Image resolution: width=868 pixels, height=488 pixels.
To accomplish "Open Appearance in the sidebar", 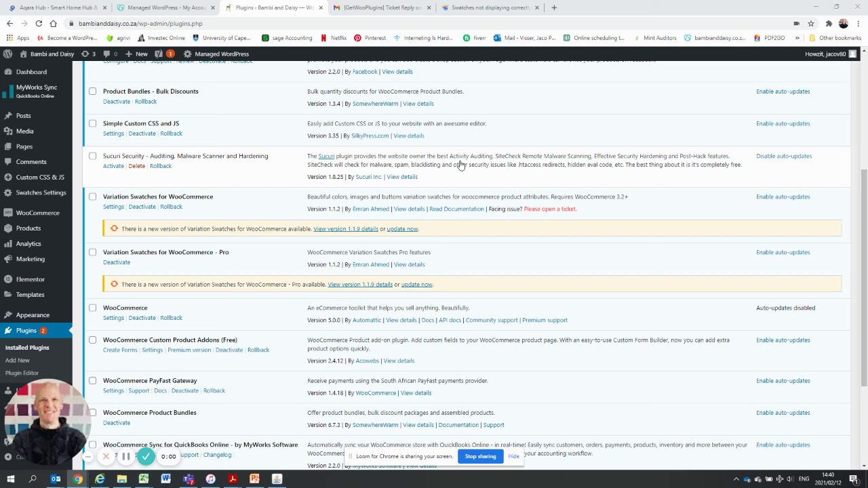I will coord(33,315).
